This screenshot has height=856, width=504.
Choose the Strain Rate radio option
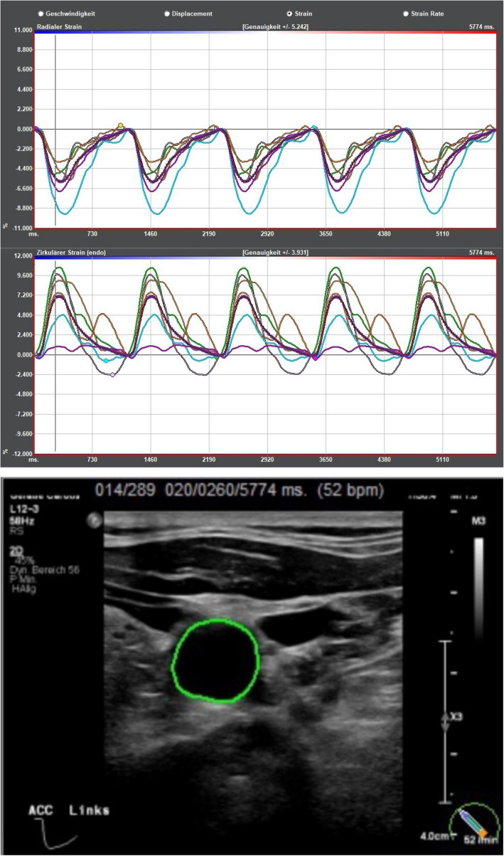(x=405, y=14)
